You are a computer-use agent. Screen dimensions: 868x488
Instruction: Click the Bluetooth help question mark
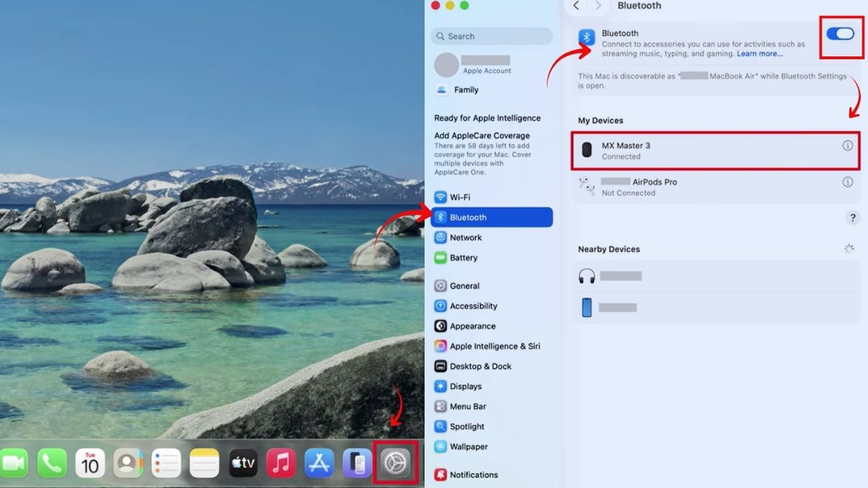(853, 218)
